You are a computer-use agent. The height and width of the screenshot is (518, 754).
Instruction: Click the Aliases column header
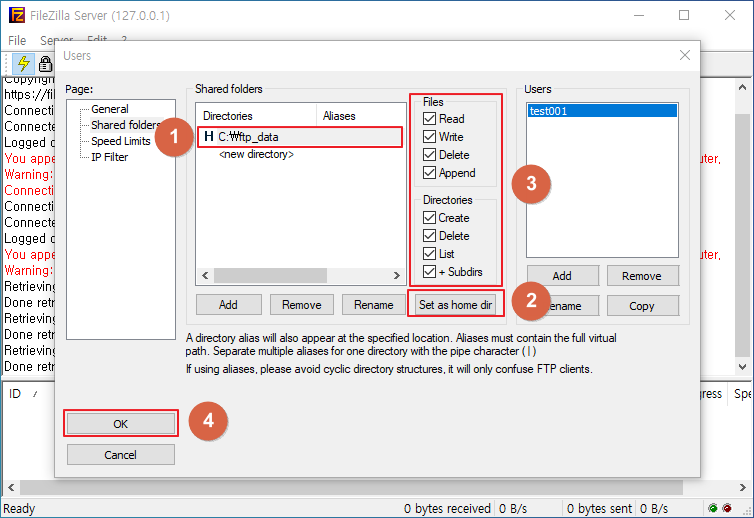click(x=361, y=116)
